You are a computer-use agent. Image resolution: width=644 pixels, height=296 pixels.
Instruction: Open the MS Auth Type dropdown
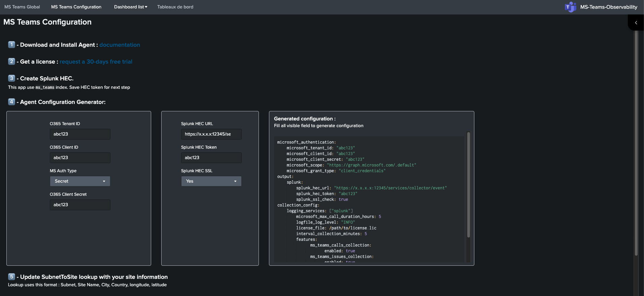[80, 181]
